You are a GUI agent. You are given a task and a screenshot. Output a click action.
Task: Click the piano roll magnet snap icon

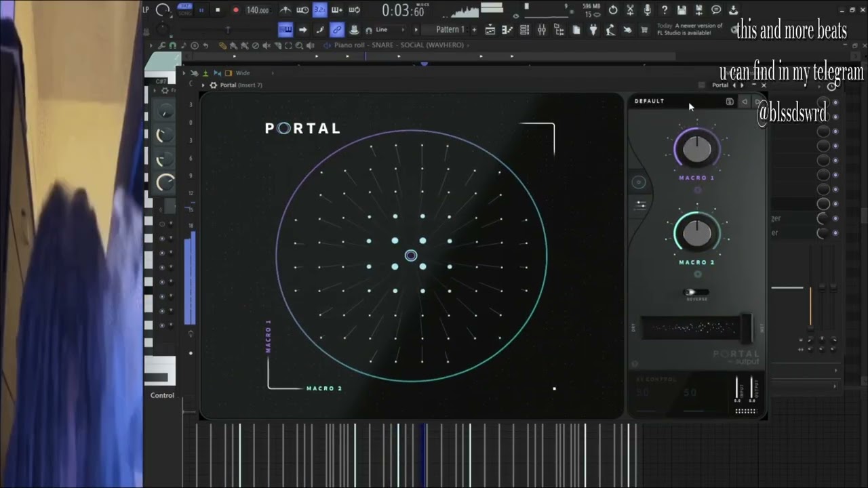tap(172, 45)
